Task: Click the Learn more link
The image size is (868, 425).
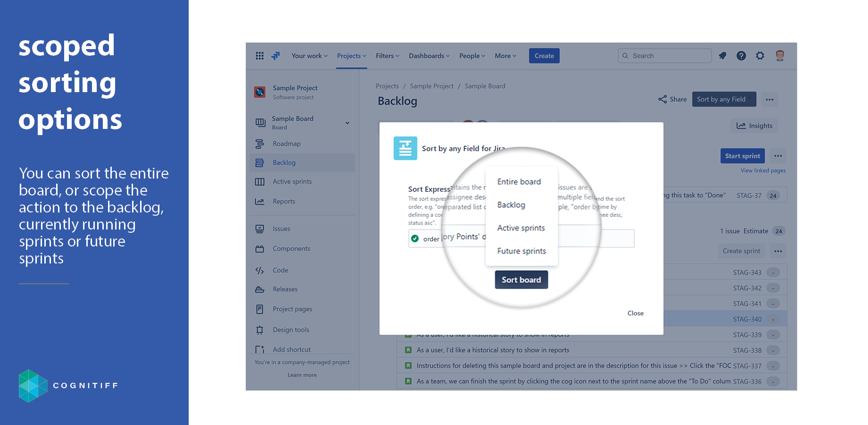Action: point(302,375)
